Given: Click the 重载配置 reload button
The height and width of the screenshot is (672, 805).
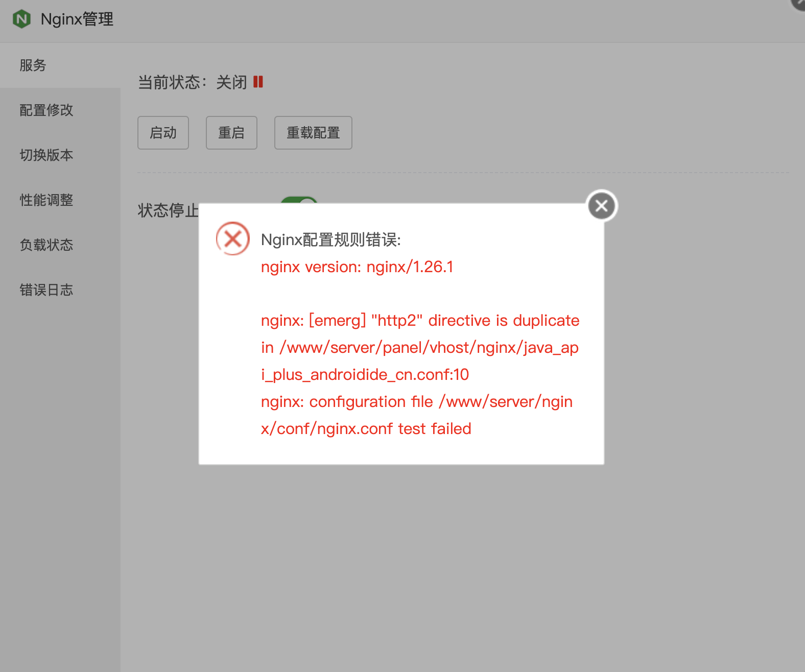Looking at the screenshot, I should 313,133.
